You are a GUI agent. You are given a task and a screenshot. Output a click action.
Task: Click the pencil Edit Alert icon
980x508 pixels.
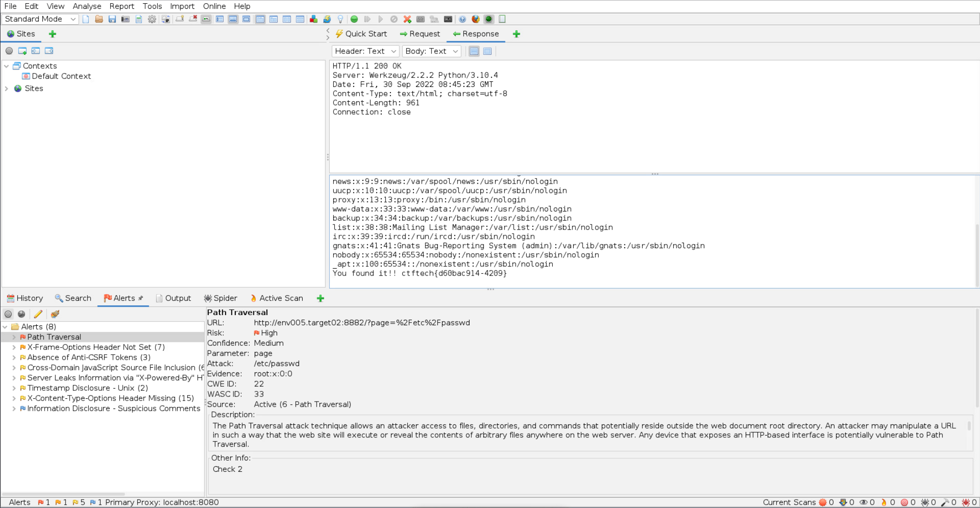tap(38, 314)
